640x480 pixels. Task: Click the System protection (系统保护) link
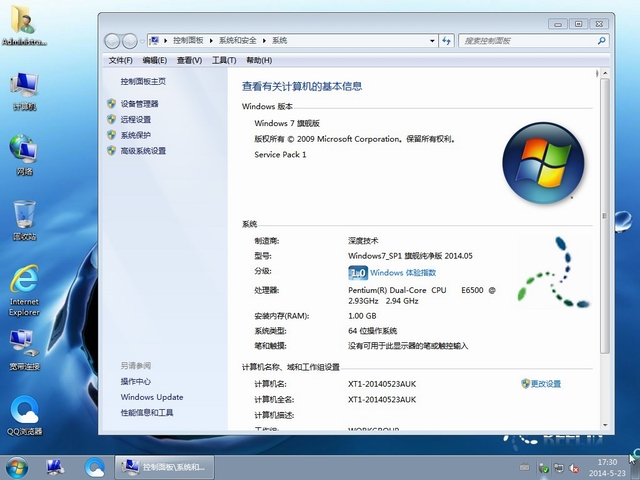click(135, 135)
